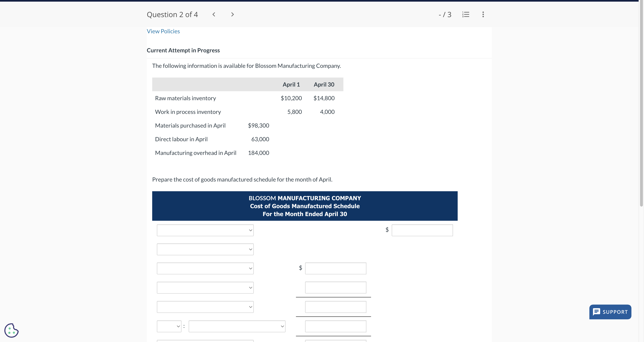Click the top dollar amount input field
This screenshot has width=644, height=342.
point(422,230)
